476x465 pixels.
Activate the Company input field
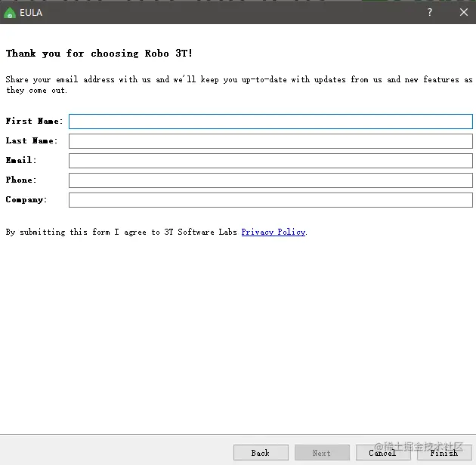270,200
